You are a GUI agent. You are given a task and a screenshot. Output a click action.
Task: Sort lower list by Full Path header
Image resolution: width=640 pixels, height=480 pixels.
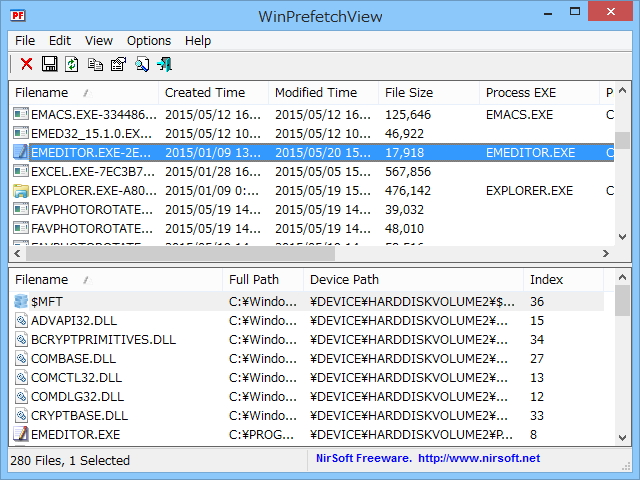(x=263, y=280)
